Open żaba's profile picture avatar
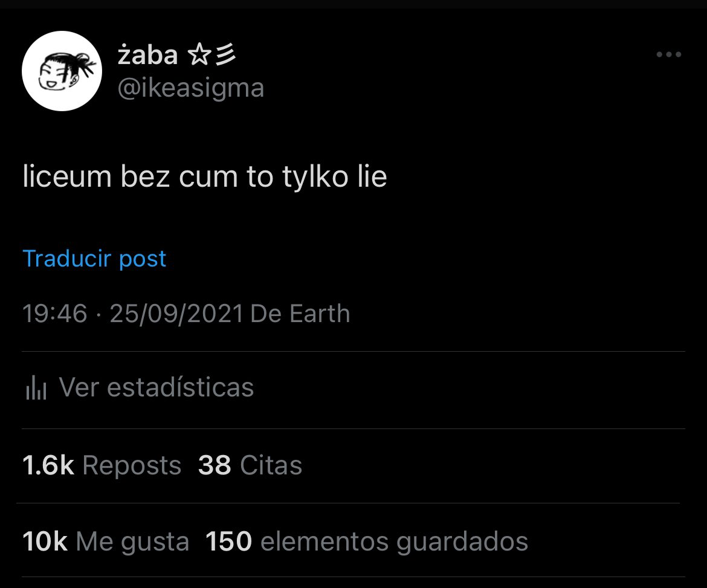This screenshot has height=588, width=707. coord(62,71)
